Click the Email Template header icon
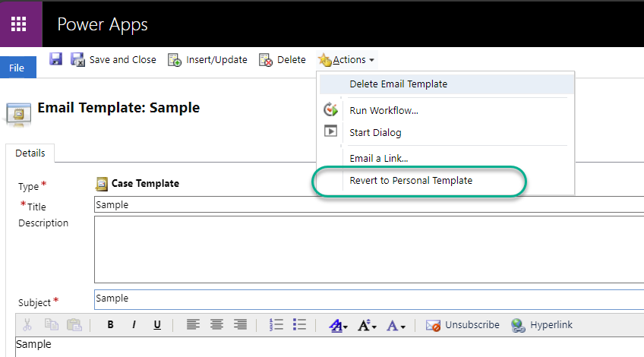Screen dimensions: 644x357 (18, 114)
